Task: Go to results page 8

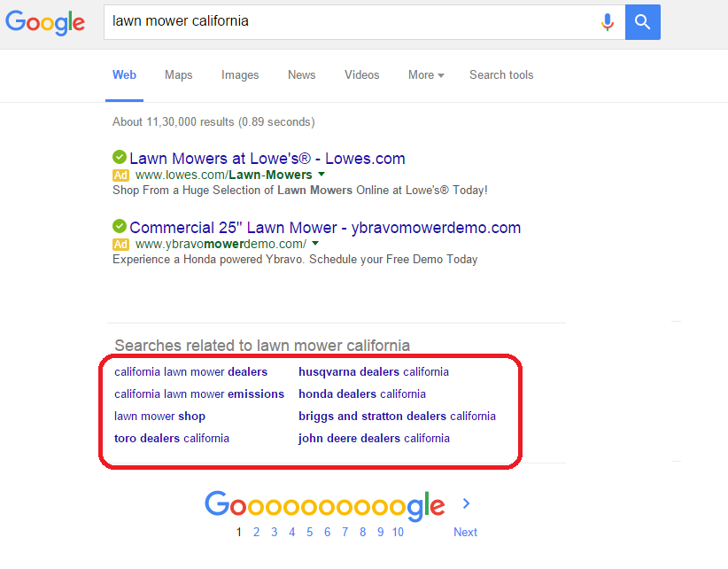Action: 362,533
